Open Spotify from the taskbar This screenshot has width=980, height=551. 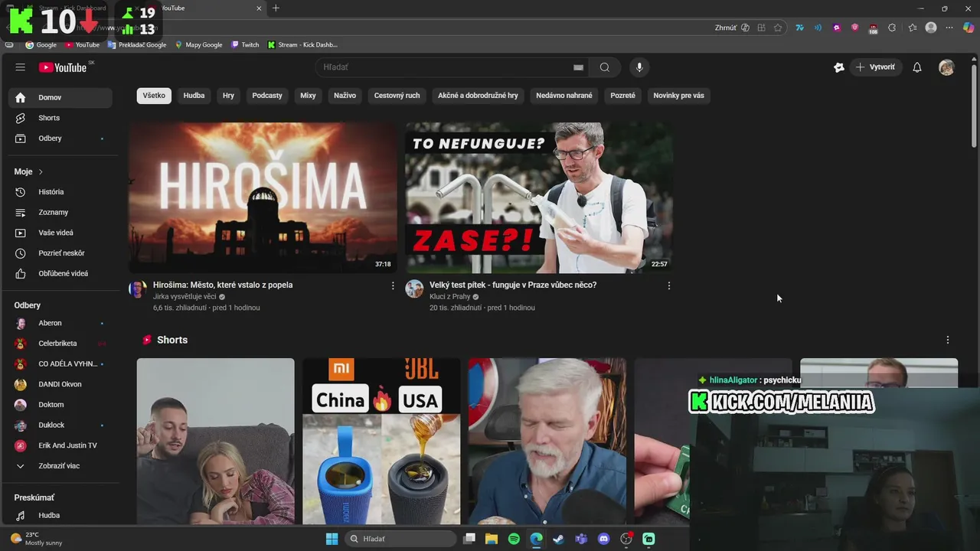click(514, 539)
